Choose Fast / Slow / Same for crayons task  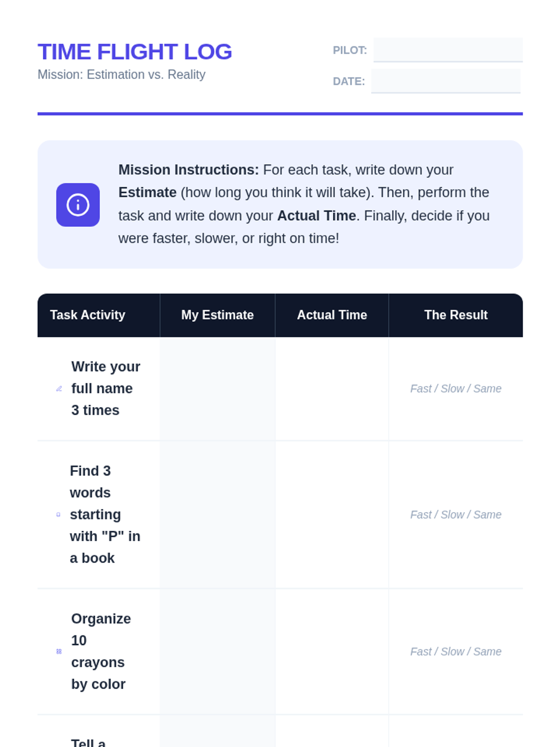tap(455, 651)
